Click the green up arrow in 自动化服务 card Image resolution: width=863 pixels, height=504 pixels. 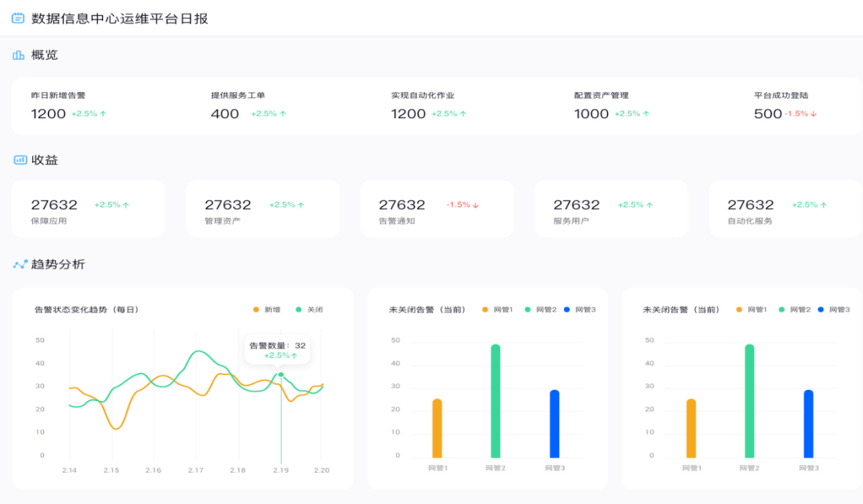coord(824,205)
